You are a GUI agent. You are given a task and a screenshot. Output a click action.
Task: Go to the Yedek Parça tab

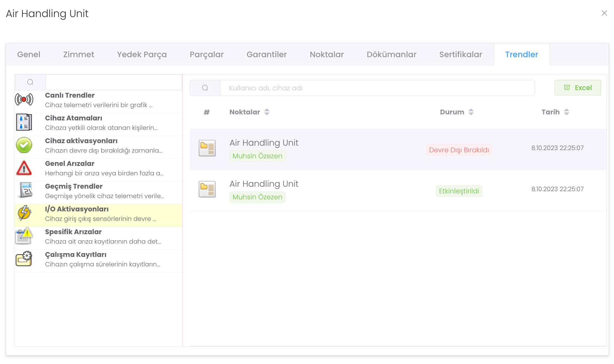point(142,54)
